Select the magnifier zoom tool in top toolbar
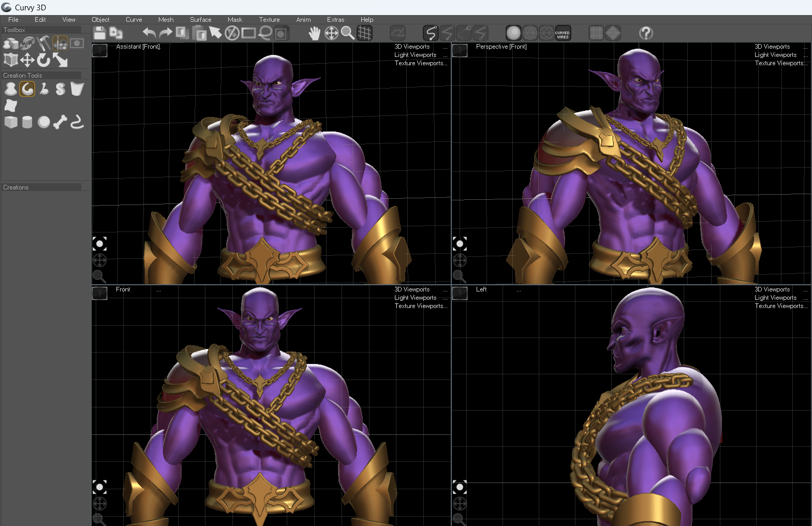 (x=348, y=33)
